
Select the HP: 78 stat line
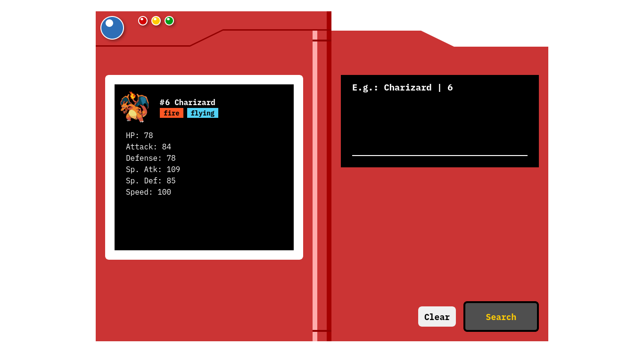139,135
